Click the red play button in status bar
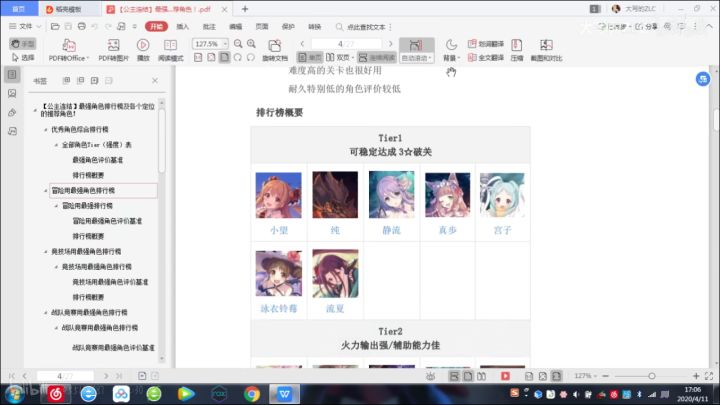The width and height of the screenshot is (720, 405). [505, 376]
